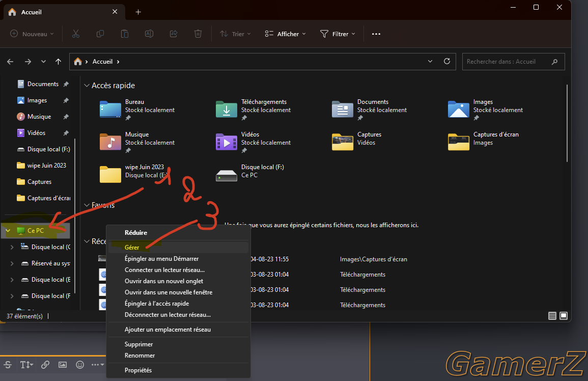588x381 pixels.
Task: Open address bar history dropdown
Action: pyautogui.click(x=430, y=61)
